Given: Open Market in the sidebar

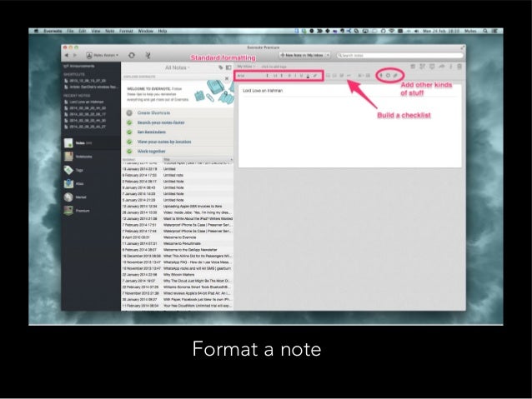Looking at the screenshot, I should pyautogui.click(x=91, y=197).
